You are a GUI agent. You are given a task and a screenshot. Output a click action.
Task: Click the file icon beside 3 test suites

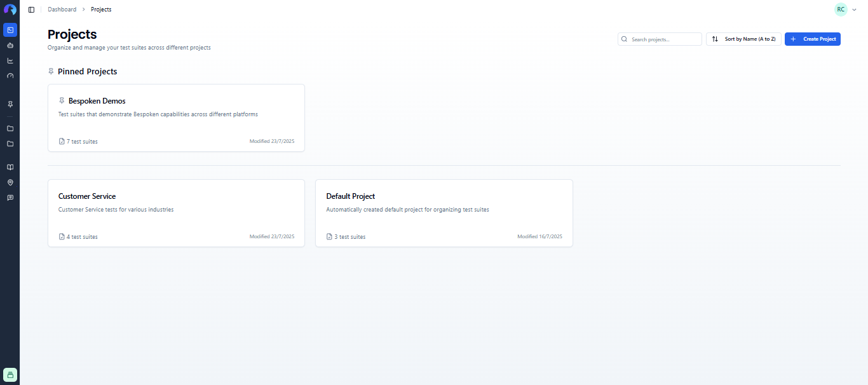click(329, 236)
